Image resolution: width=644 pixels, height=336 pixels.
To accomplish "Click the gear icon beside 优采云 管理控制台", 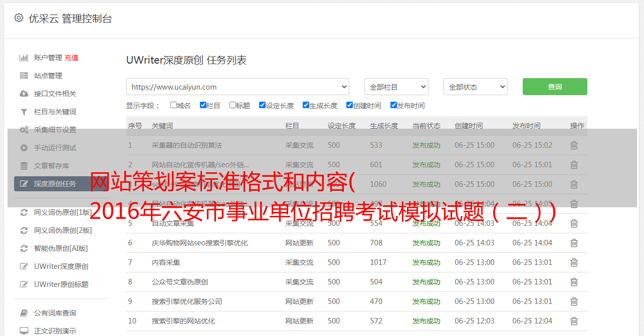I will (19, 18).
